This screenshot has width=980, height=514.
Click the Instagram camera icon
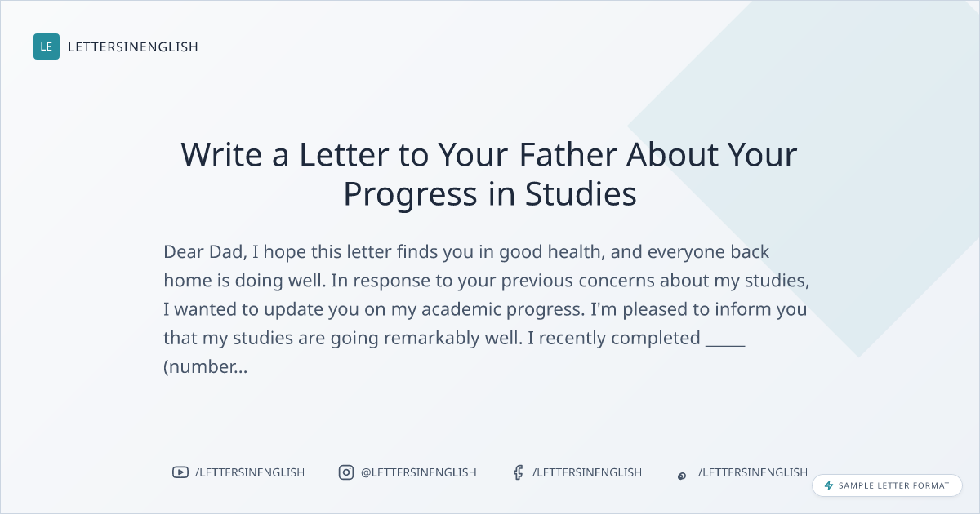[346, 472]
